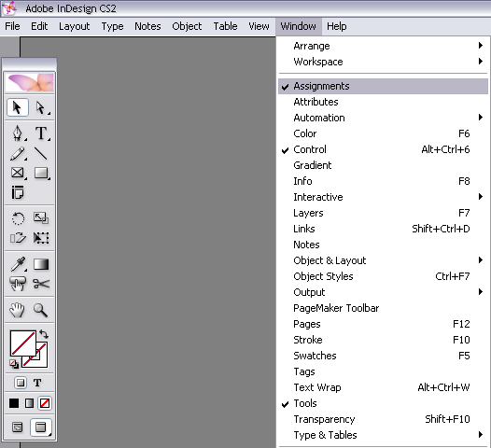
Task: Open the Table menu
Action: [226, 26]
